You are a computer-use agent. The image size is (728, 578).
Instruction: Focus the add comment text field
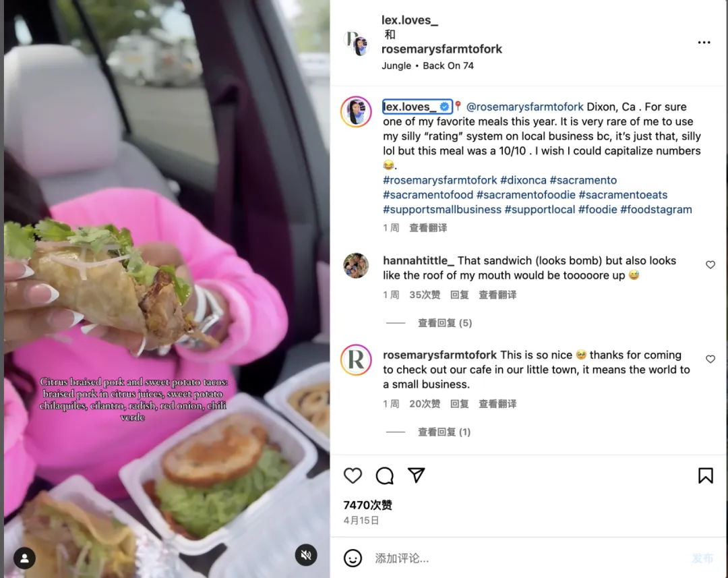(x=529, y=558)
